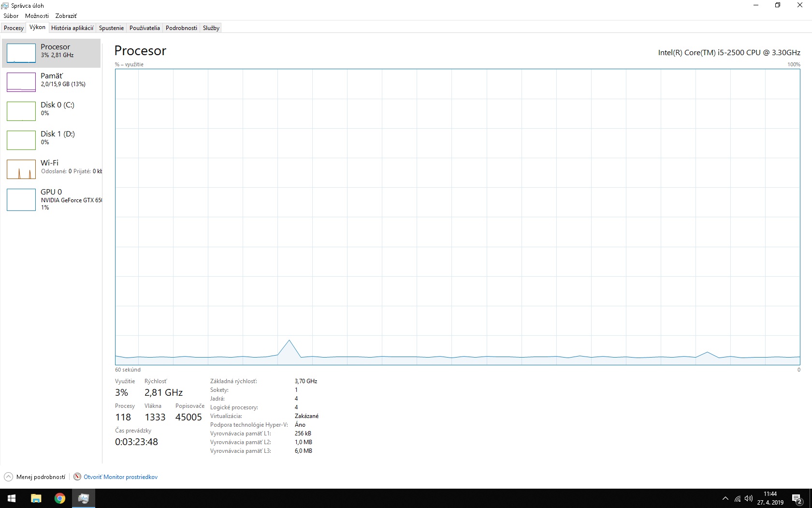Click the 1333 threads count
The width and height of the screenshot is (812, 508).
[155, 417]
